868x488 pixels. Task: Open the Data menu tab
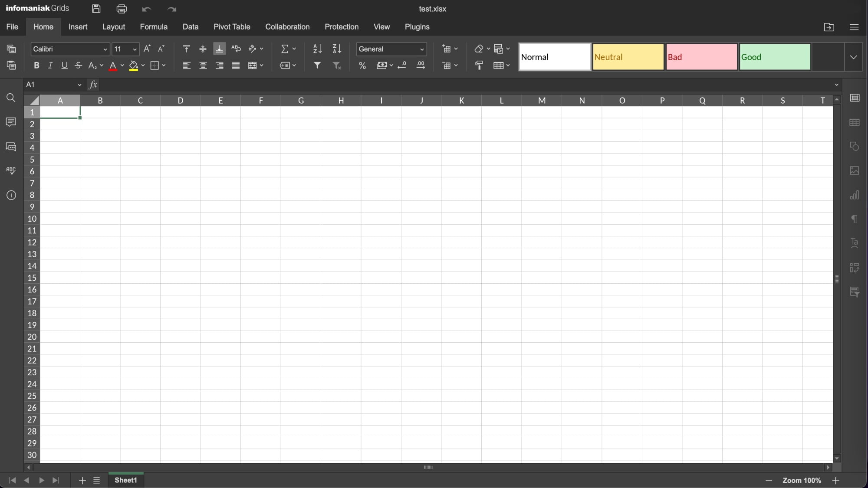[191, 26]
